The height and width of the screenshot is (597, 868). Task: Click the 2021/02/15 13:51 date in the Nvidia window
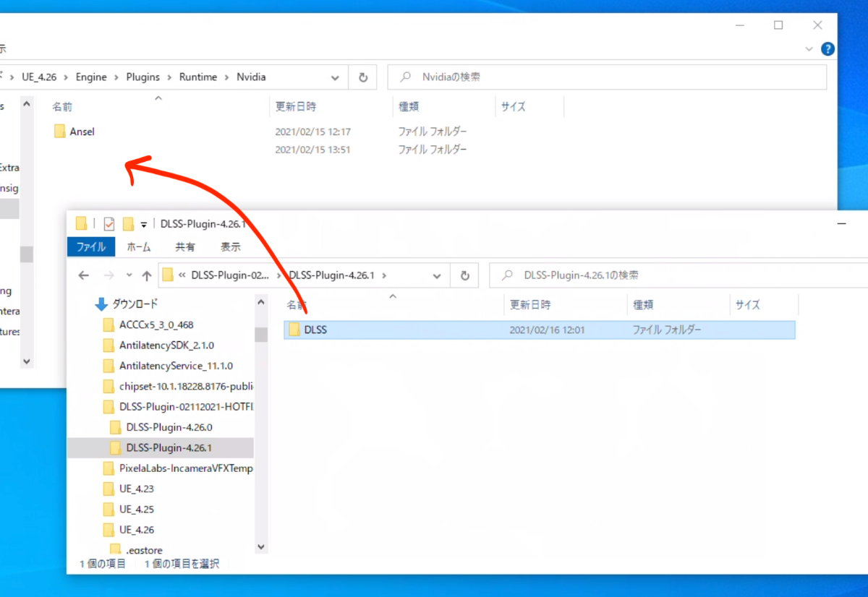point(312,150)
